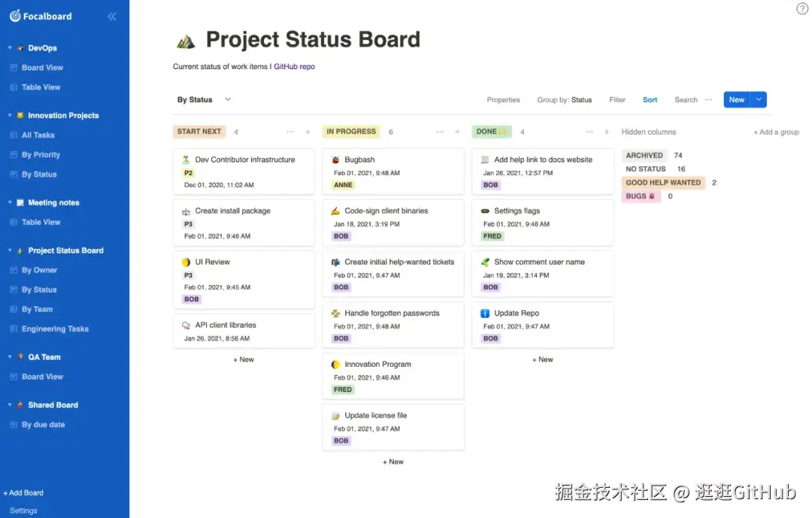This screenshot has width=812, height=518.
Task: Open Table View under DevOps
Action: tap(41, 87)
